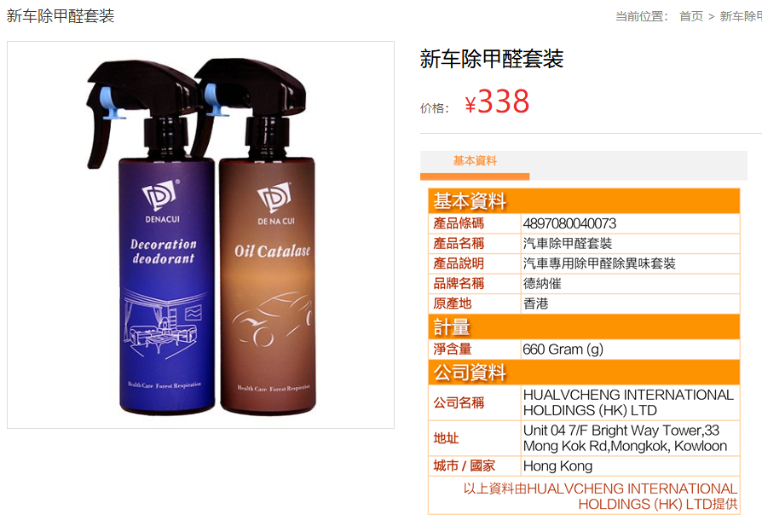Click the Hong Kong city value
This screenshot has width=762, height=532.
coord(557,466)
